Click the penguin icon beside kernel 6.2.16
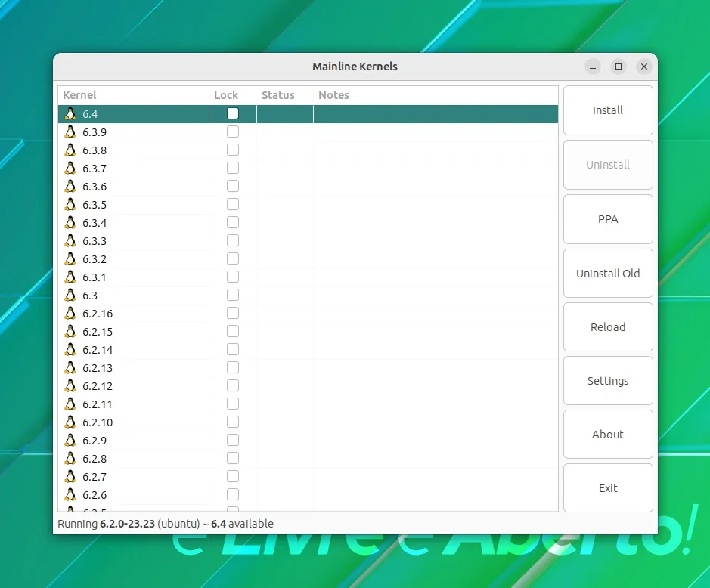The width and height of the screenshot is (710, 588). 70,313
